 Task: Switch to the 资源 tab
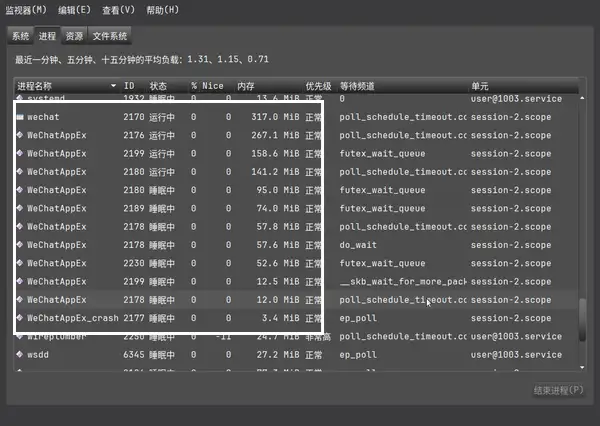click(x=74, y=36)
